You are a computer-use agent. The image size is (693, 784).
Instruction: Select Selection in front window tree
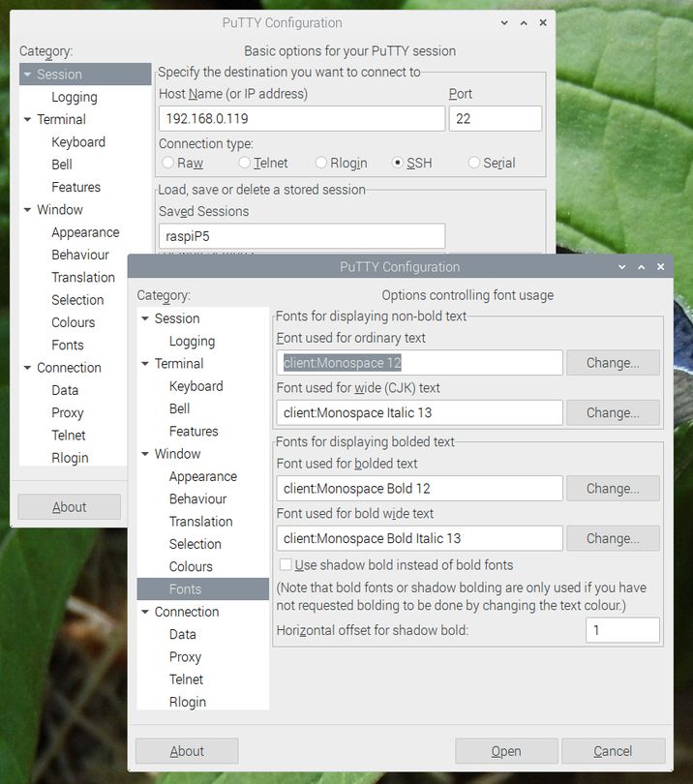[195, 544]
